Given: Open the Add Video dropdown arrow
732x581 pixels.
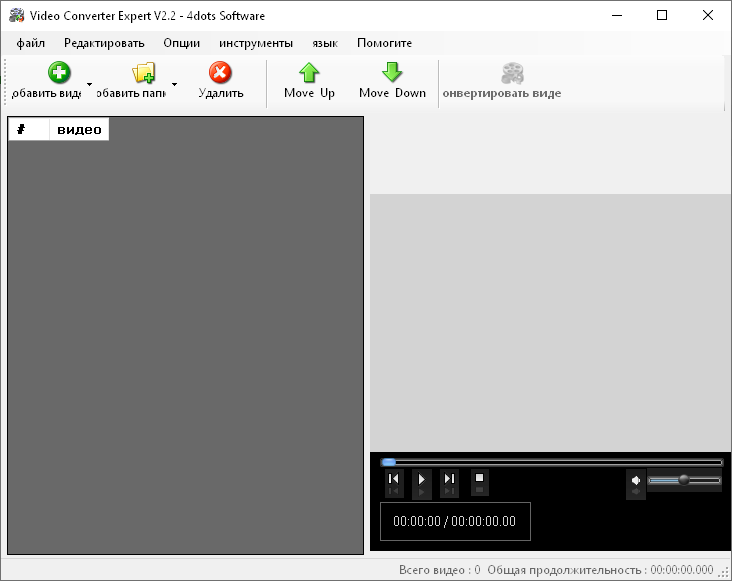Looking at the screenshot, I should pyautogui.click(x=90, y=84).
